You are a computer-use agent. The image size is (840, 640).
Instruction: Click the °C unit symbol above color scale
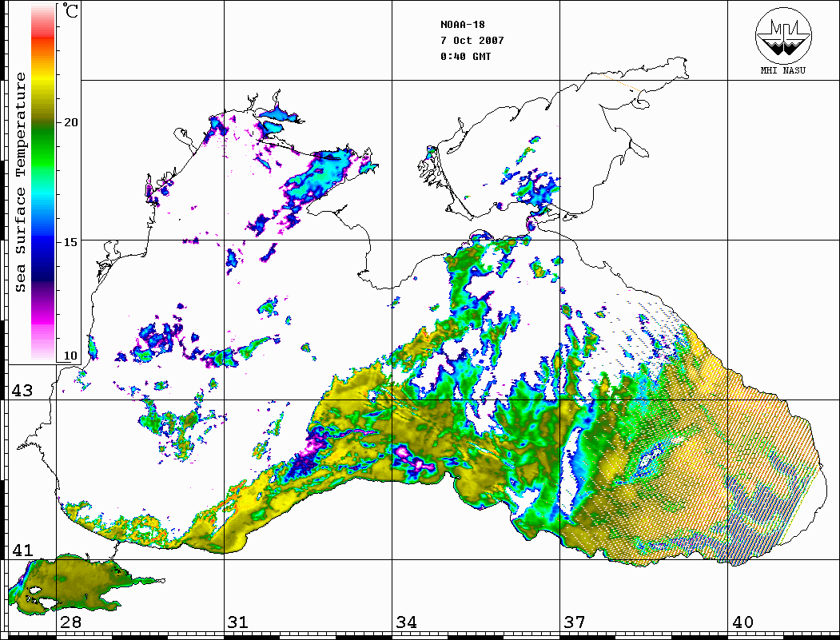coord(71,12)
